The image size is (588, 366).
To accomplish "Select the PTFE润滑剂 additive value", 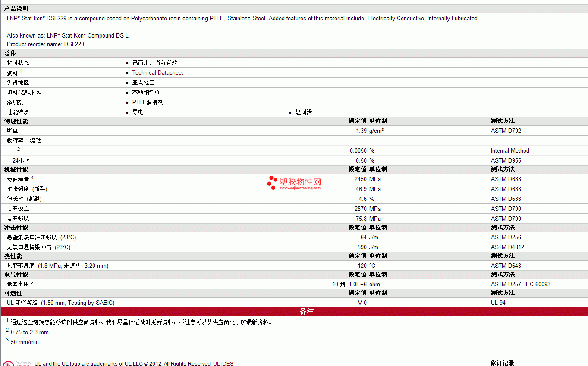I will (148, 103).
